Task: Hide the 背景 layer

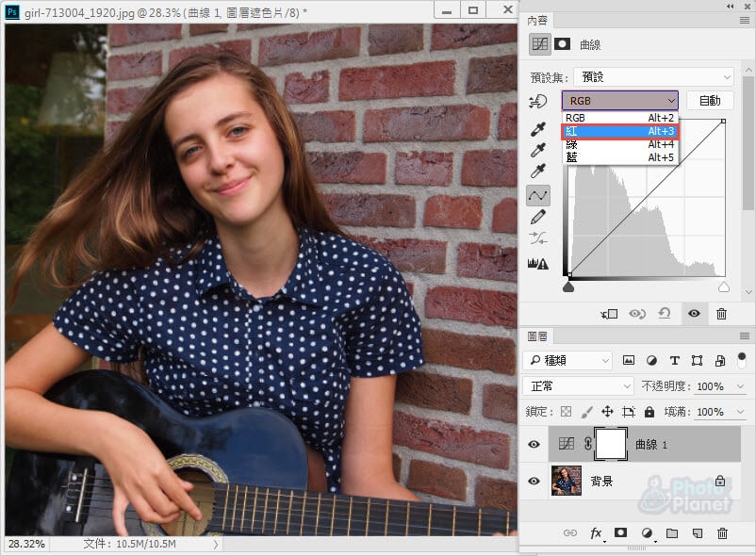Action: [x=534, y=481]
